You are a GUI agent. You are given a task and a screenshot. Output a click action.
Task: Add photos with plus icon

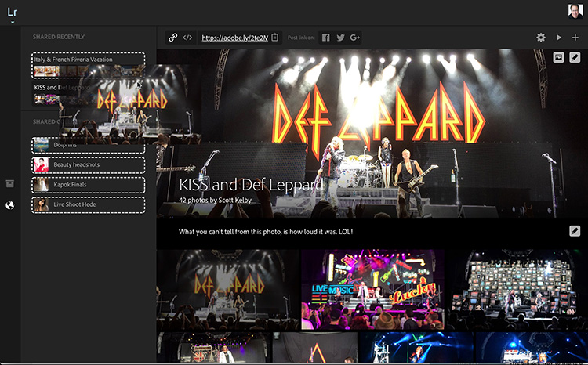575,38
